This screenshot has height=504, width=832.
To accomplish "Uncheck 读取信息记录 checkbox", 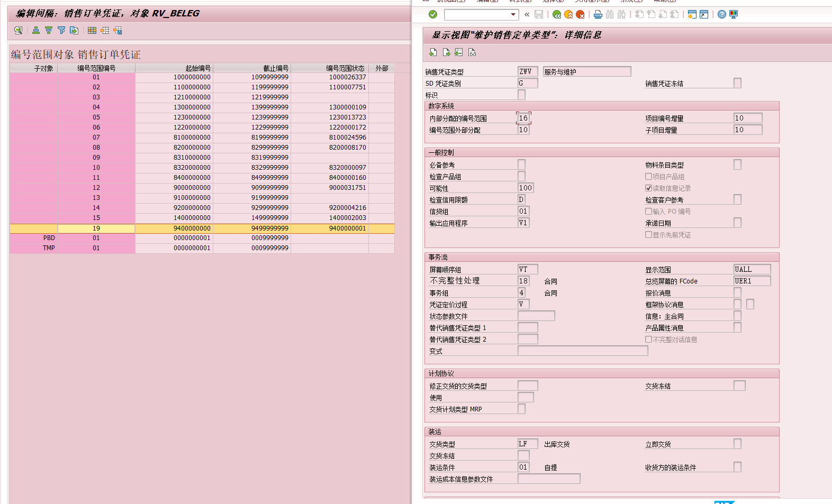I will [x=648, y=188].
